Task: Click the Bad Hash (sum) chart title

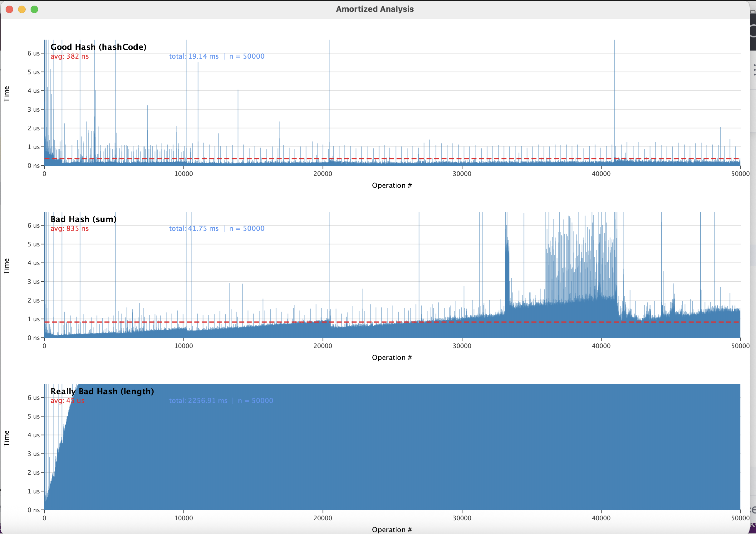Action: [x=83, y=219]
